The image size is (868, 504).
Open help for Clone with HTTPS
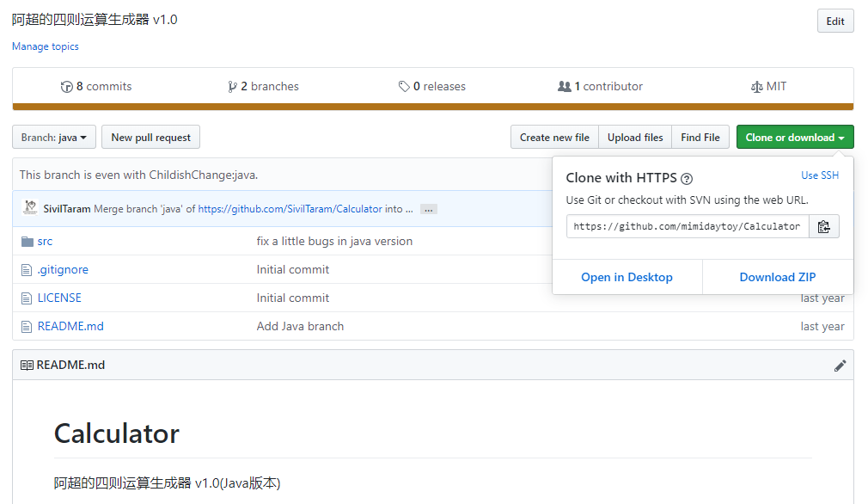(x=687, y=179)
